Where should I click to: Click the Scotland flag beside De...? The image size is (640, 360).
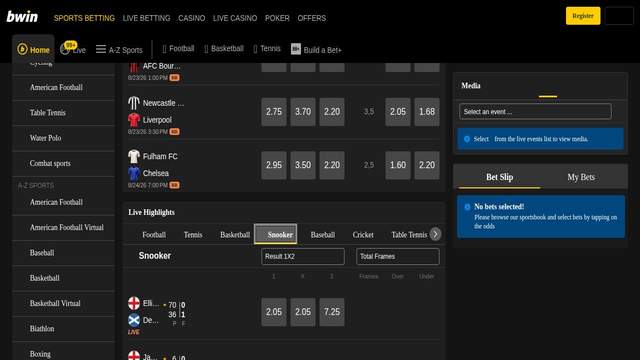pos(133,320)
